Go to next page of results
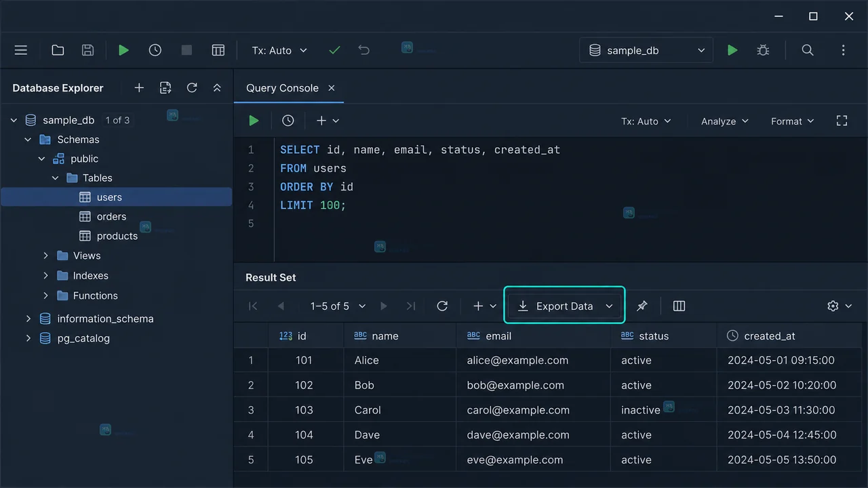 (384, 306)
